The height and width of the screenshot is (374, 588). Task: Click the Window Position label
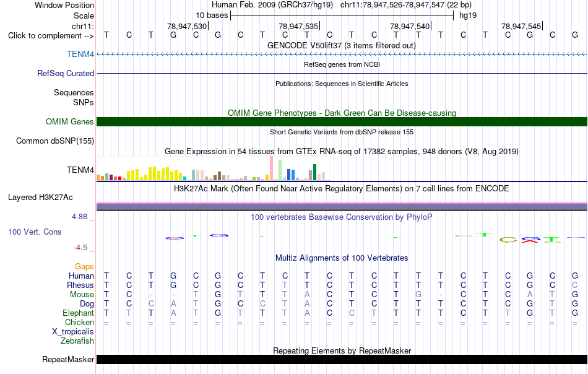(x=64, y=5)
